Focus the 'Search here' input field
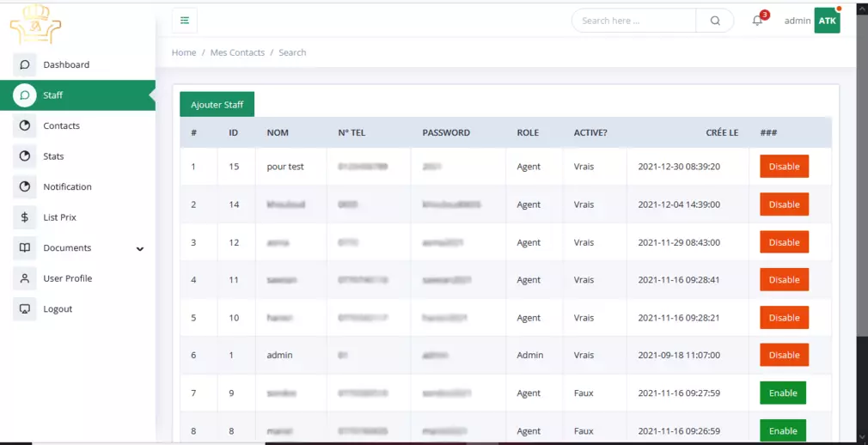The image size is (868, 445). click(634, 21)
